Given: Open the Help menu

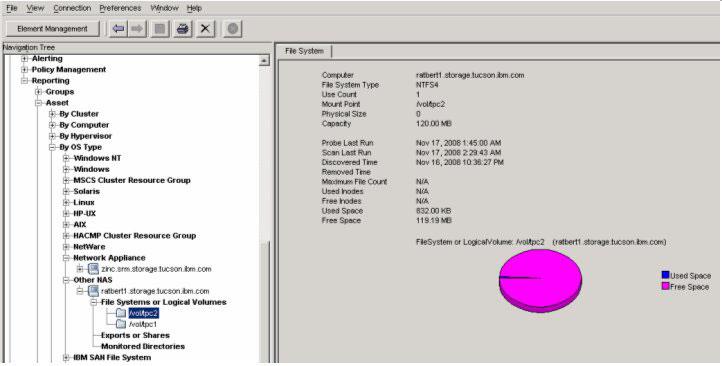Looking at the screenshot, I should click(194, 8).
